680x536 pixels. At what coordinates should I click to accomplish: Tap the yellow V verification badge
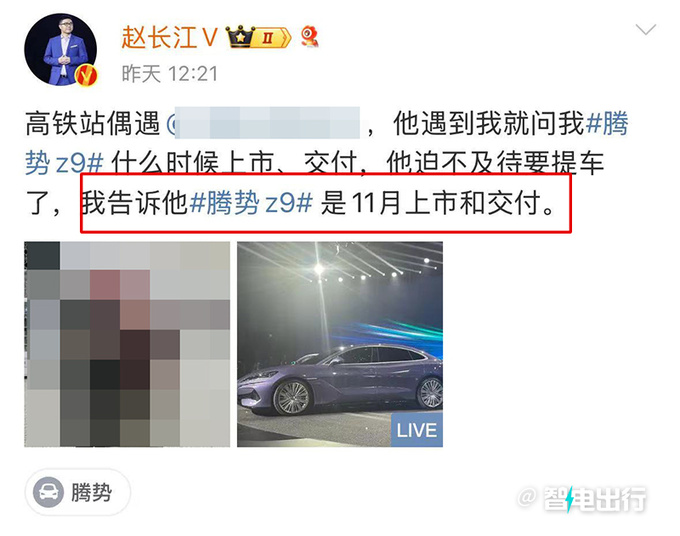(86, 75)
